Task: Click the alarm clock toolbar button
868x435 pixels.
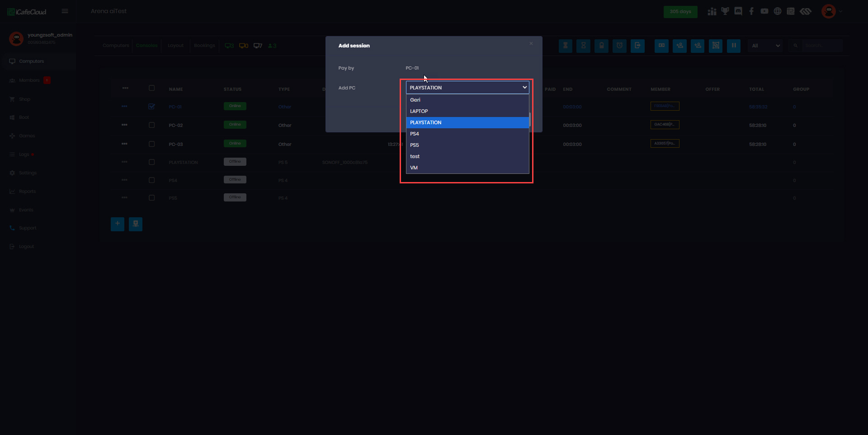Action: tap(619, 46)
